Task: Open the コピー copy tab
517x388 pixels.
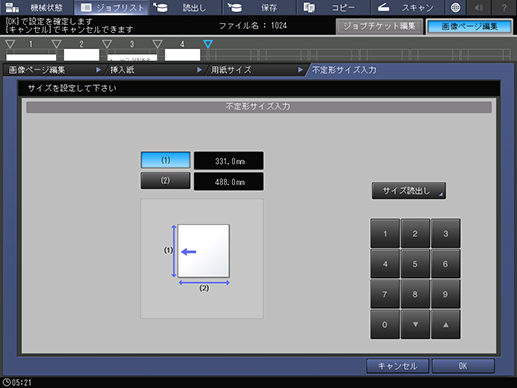Action: [x=333, y=7]
